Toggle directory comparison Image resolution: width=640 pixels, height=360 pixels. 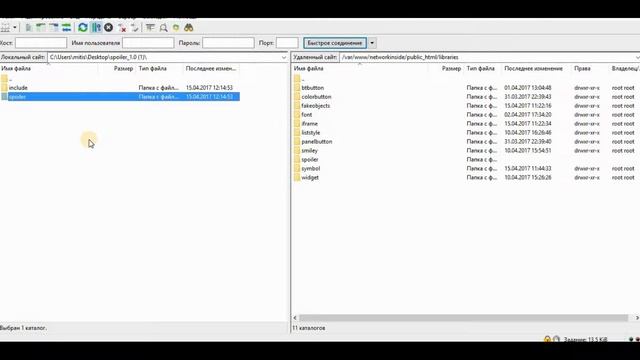coord(163,28)
